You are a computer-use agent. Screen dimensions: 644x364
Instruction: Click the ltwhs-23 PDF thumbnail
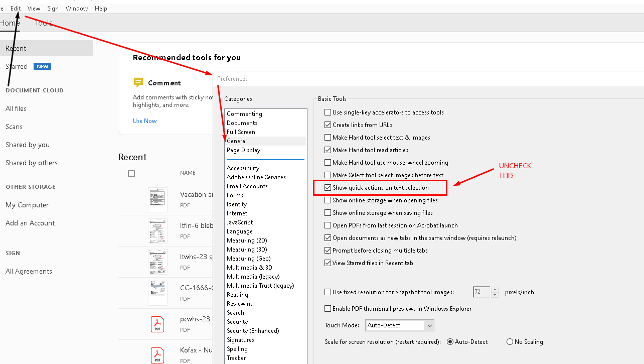coord(157,262)
